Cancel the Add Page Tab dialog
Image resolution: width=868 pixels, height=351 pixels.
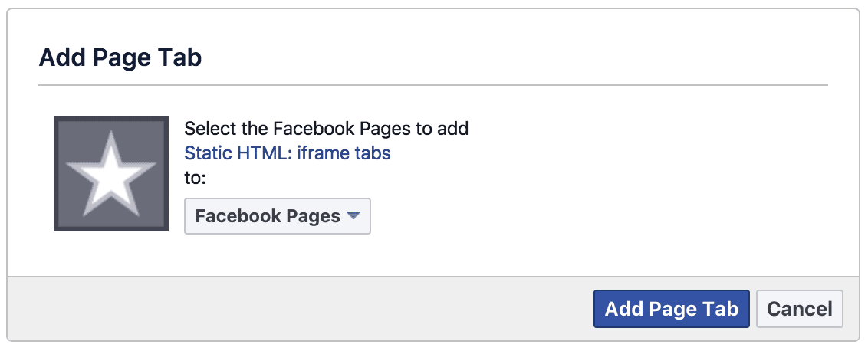[799, 308]
